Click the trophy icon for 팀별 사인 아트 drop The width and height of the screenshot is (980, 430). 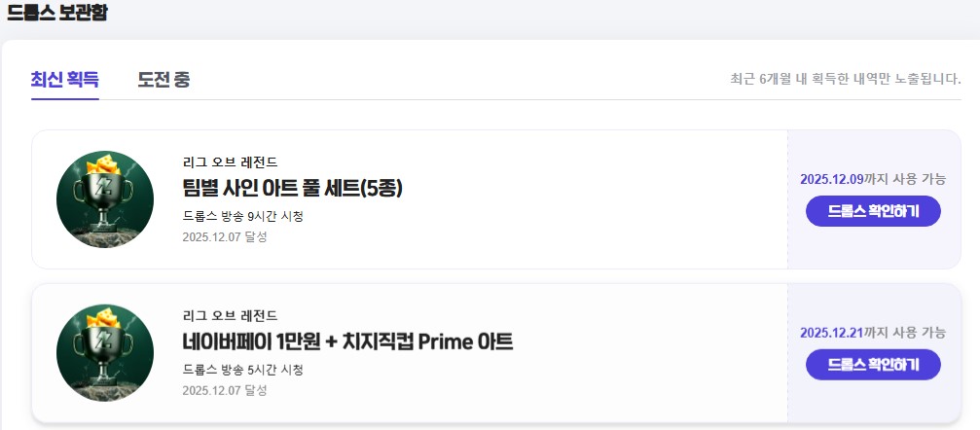click(x=105, y=198)
